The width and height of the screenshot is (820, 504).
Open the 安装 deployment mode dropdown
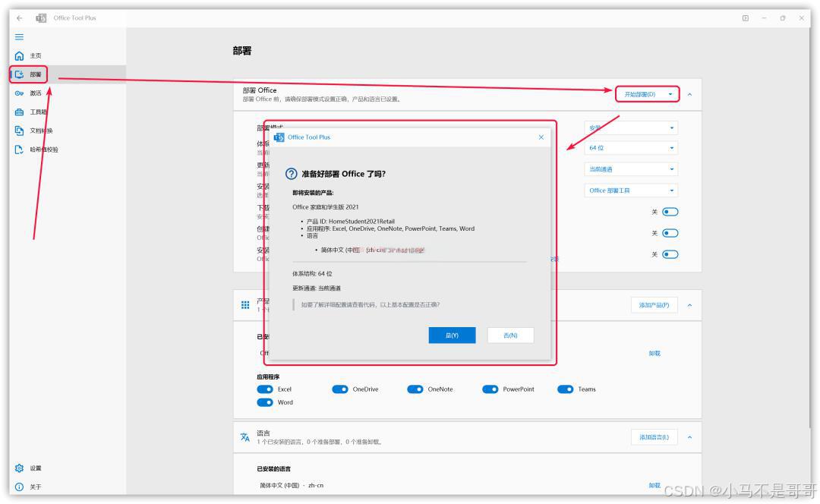tap(631, 128)
